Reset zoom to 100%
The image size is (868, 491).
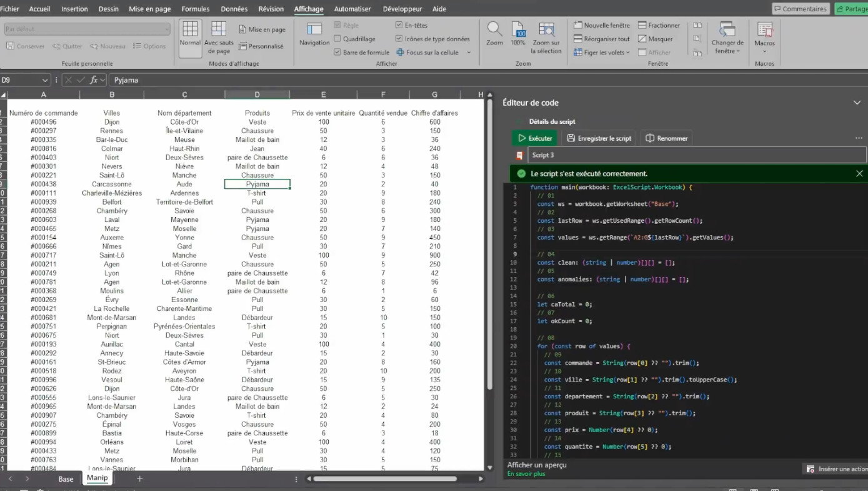(518, 34)
